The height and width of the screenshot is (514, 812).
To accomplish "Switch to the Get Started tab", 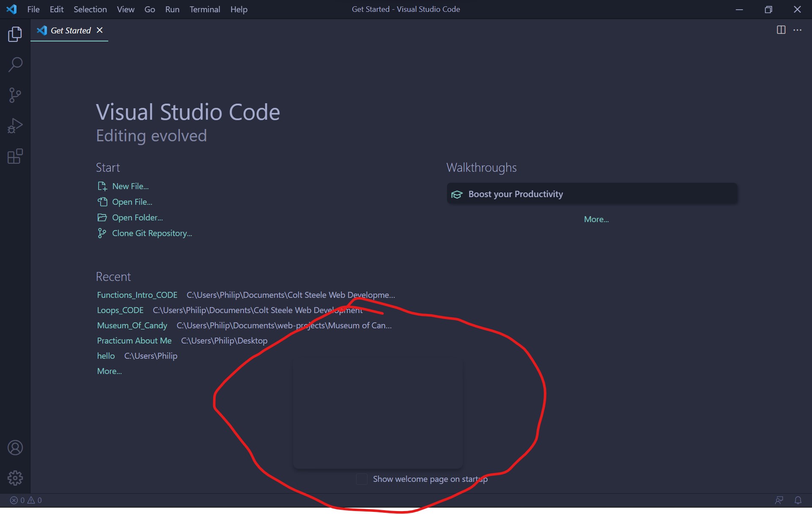I will coord(70,30).
